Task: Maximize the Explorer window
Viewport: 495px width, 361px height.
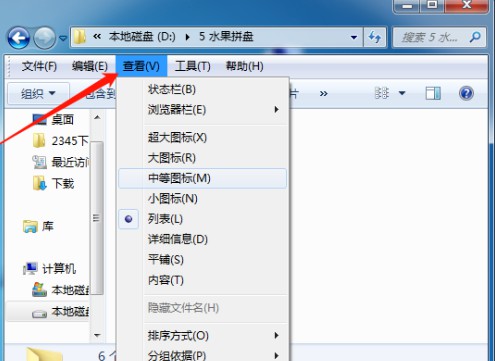Action: [432, 5]
